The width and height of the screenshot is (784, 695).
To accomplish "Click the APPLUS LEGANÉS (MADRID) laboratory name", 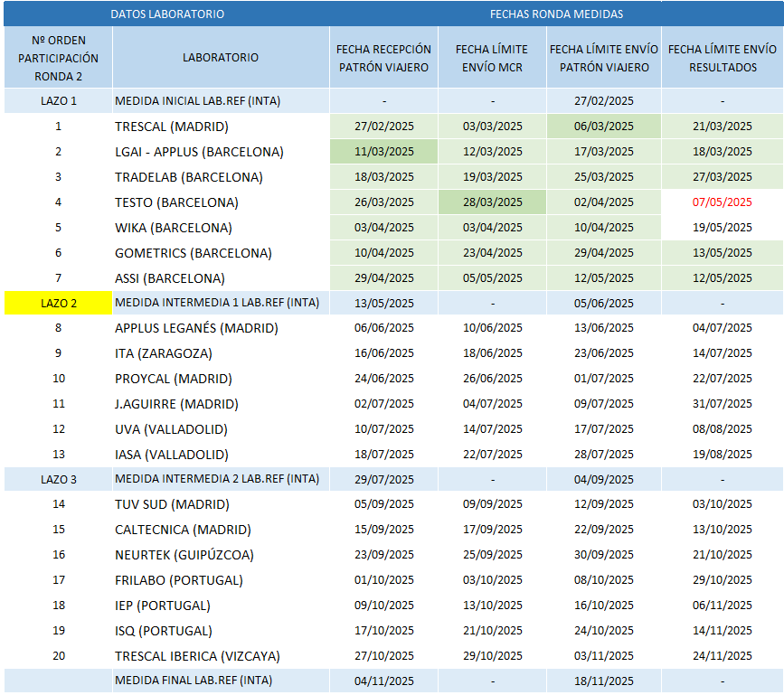I will coord(196,328).
